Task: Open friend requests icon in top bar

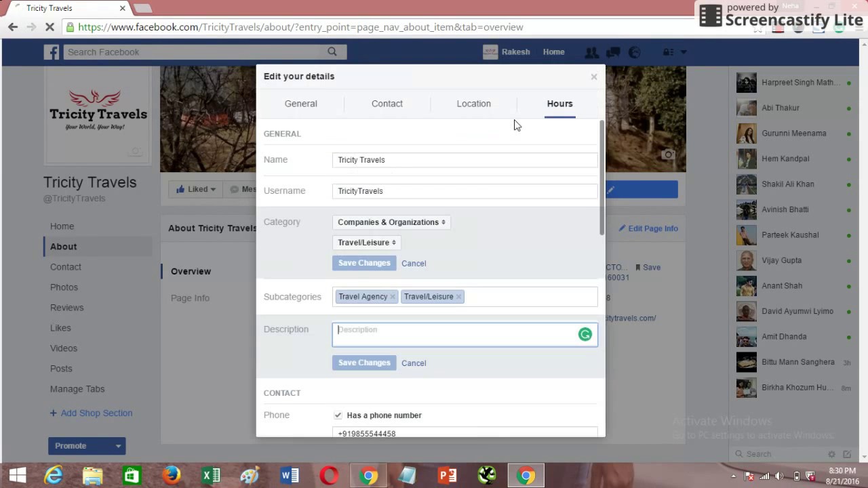Action: click(591, 52)
